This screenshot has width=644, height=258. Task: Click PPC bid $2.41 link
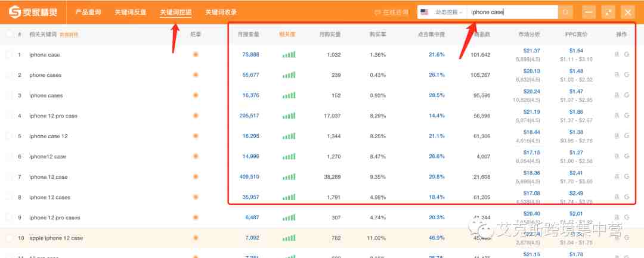tap(576, 173)
